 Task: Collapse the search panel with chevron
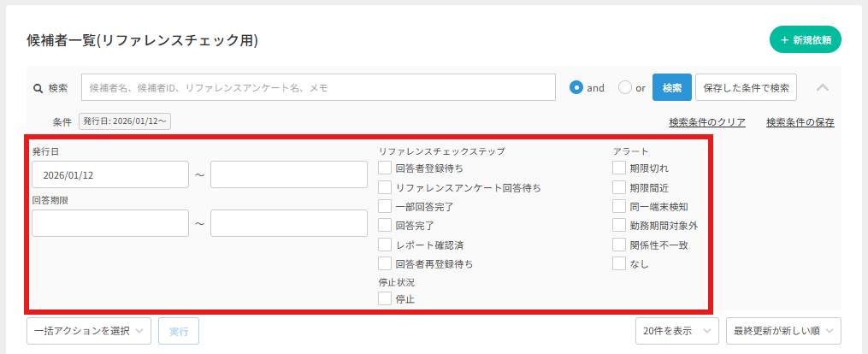pyautogui.click(x=822, y=87)
